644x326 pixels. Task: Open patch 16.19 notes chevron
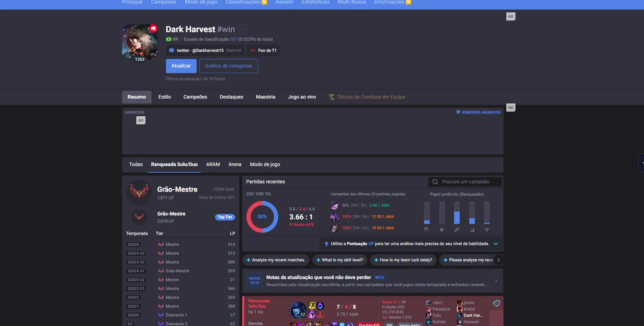[x=496, y=281]
